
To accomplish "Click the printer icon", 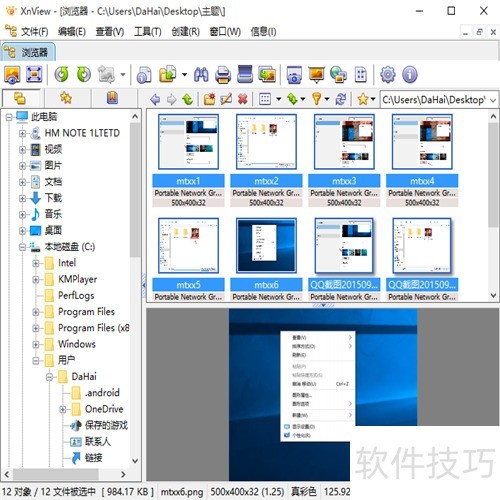I will click(x=223, y=74).
